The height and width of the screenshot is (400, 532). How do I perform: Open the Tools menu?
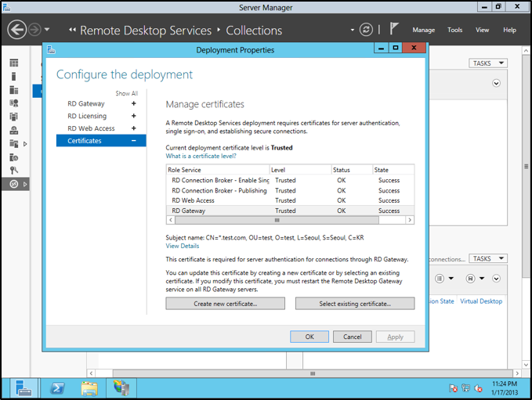tap(454, 30)
